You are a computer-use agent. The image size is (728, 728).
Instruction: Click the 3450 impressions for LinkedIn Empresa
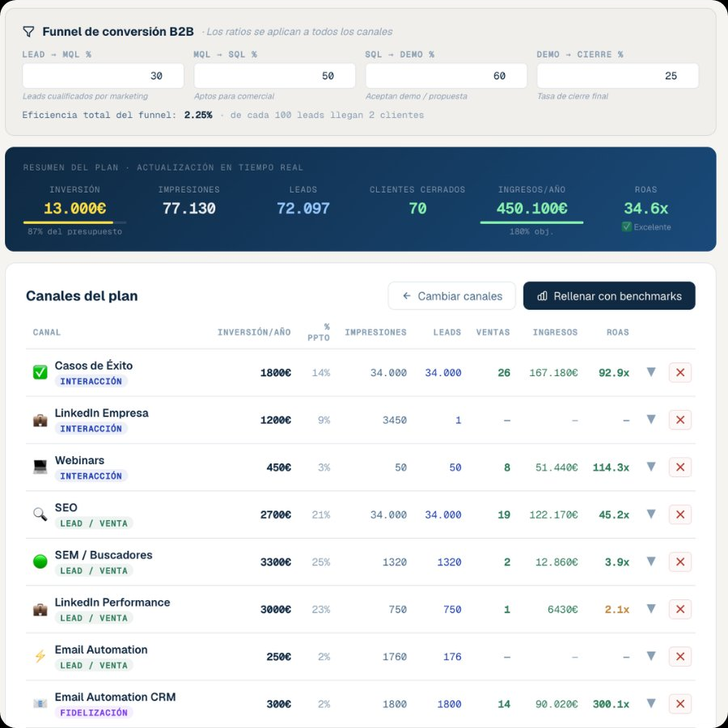click(395, 420)
